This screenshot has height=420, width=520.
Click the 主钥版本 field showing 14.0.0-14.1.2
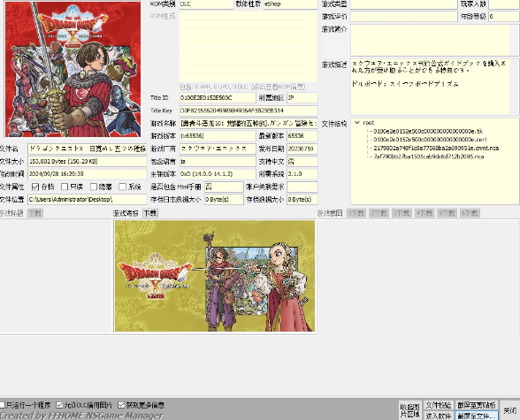[x=218, y=174]
